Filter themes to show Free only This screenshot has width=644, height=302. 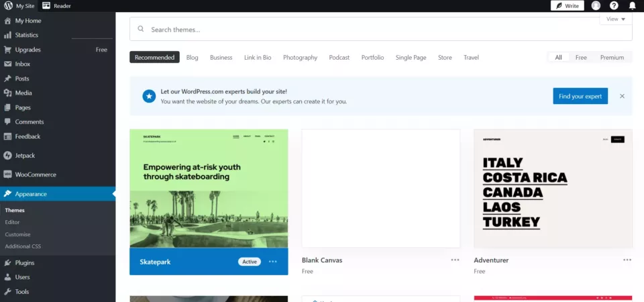(x=581, y=58)
